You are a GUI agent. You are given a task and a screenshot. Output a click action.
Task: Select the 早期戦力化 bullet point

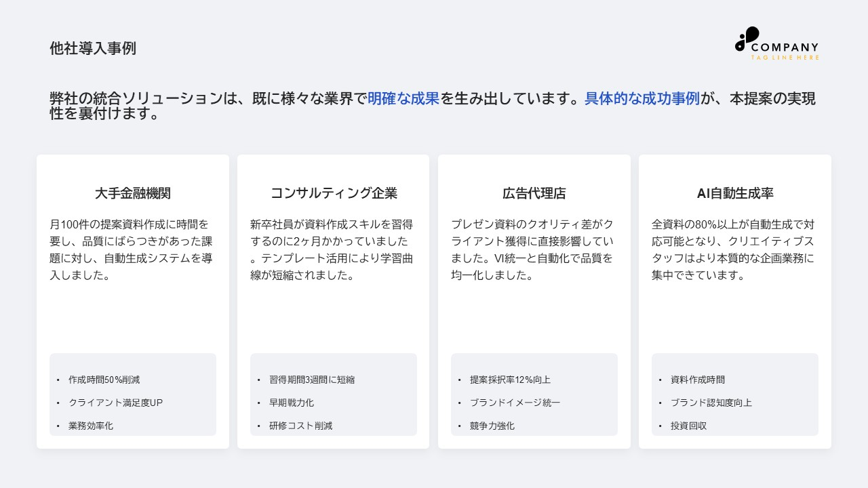pyautogui.click(x=293, y=403)
